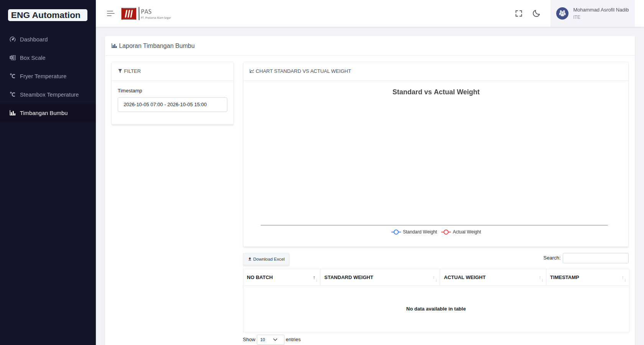Click the Timbangan Bumbu bar-chart icon in the sidebar
This screenshot has width=644, height=345.
click(x=13, y=113)
